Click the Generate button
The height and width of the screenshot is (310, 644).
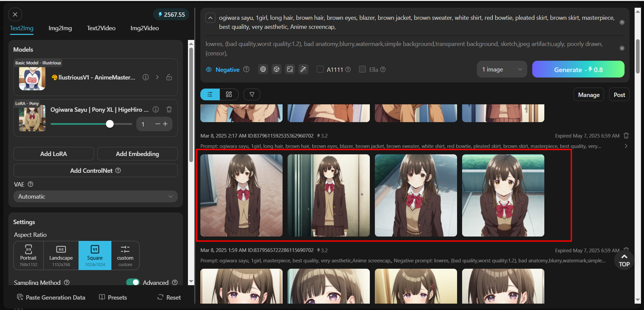tap(578, 69)
